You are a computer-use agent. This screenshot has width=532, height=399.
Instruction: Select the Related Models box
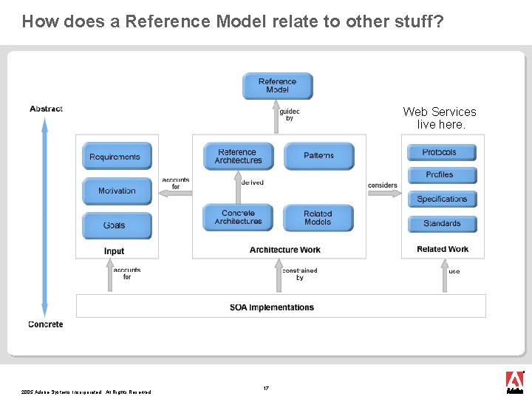(x=318, y=218)
